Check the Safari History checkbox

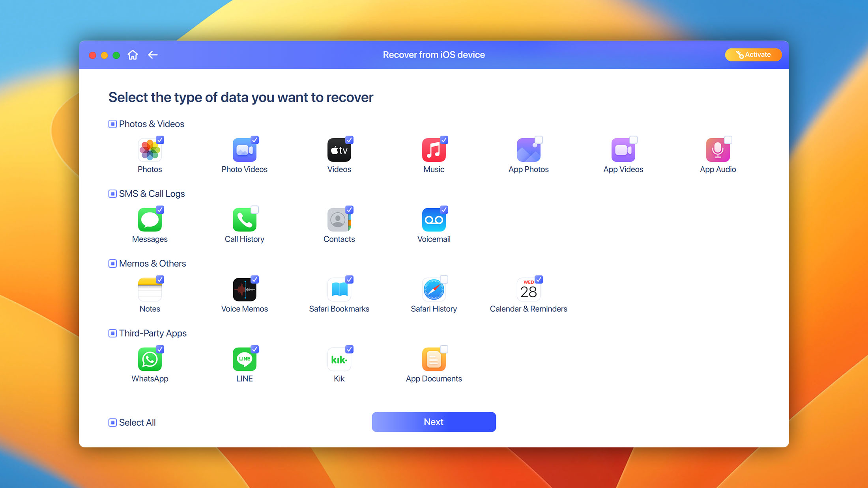(444, 279)
